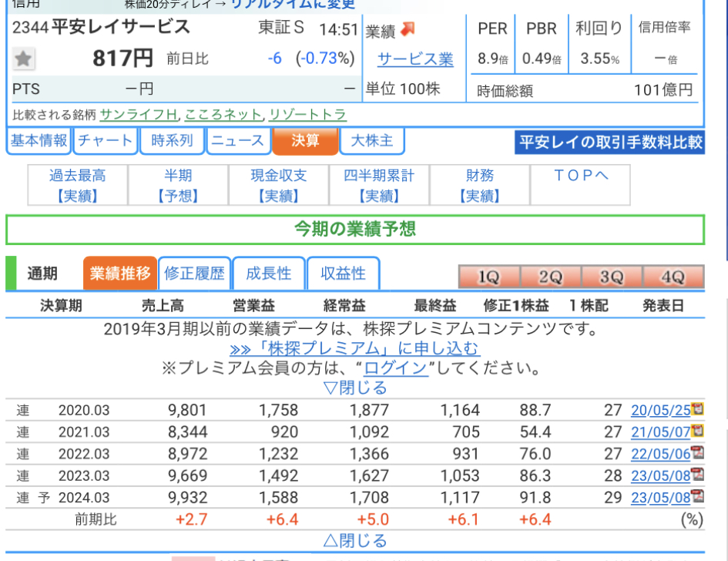Click 2023.03 最終益 value 1,053
This screenshot has width=728, height=561.
(x=460, y=475)
